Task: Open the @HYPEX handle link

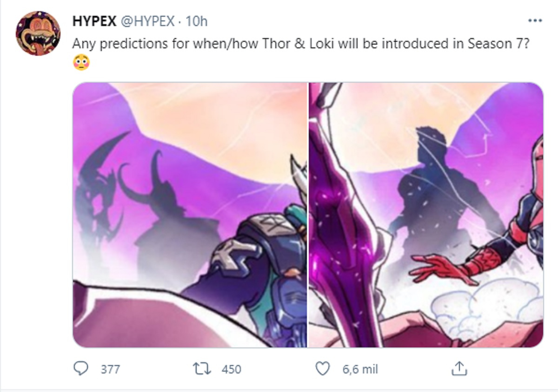Action: pyautogui.click(x=148, y=21)
